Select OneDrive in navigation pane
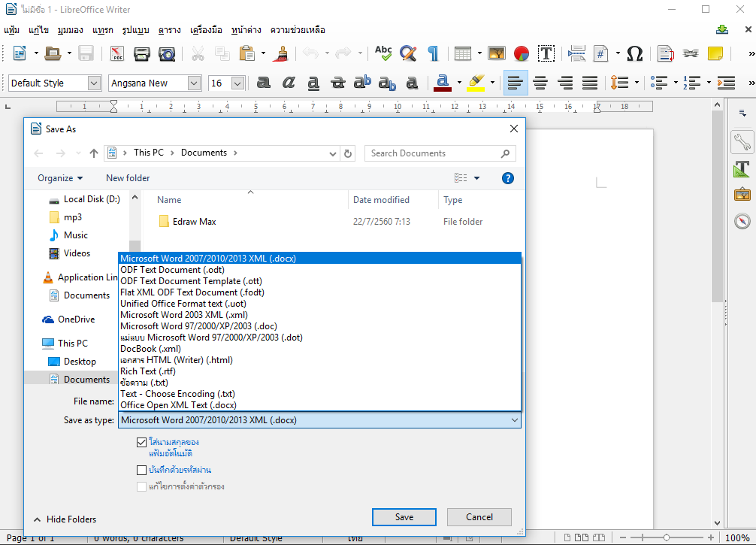The width and height of the screenshot is (756, 545). [x=76, y=319]
